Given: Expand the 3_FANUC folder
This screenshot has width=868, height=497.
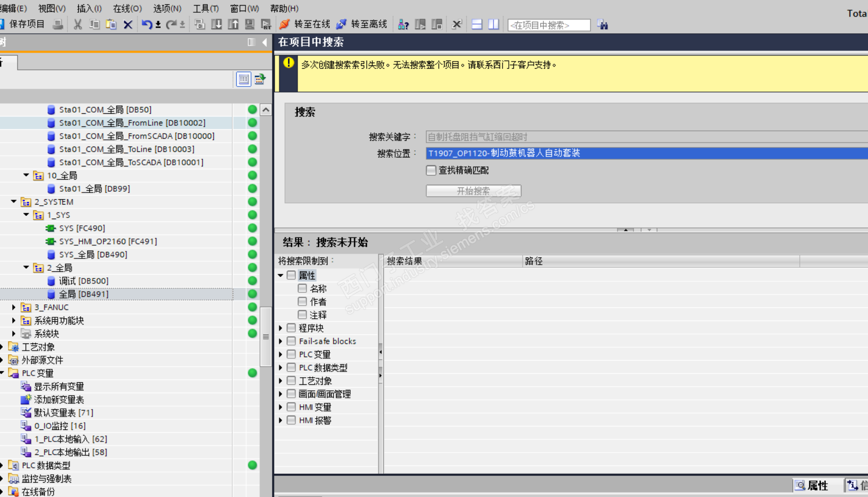Looking at the screenshot, I should coord(14,307).
